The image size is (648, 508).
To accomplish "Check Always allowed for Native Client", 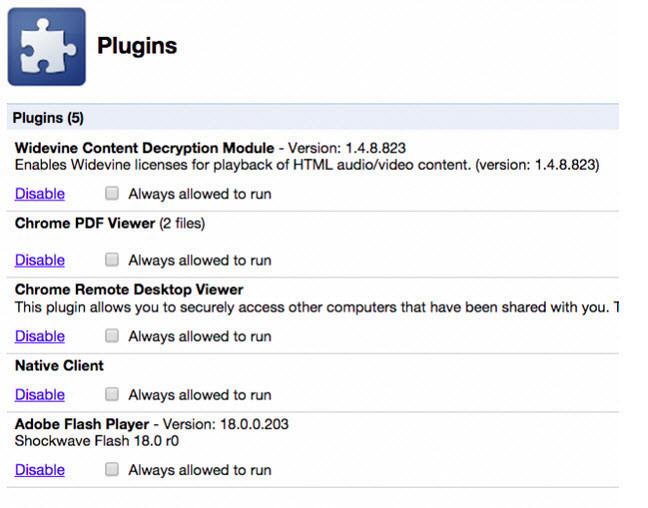I will pyautogui.click(x=112, y=394).
